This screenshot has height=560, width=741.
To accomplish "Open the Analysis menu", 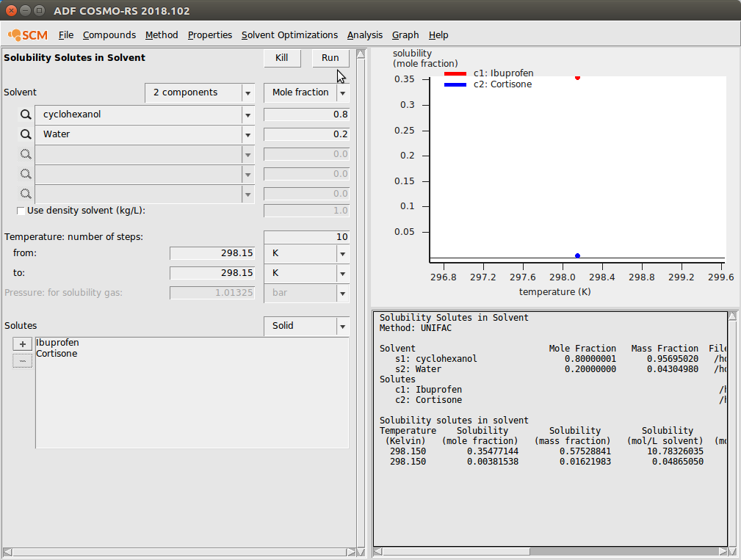I will [365, 35].
